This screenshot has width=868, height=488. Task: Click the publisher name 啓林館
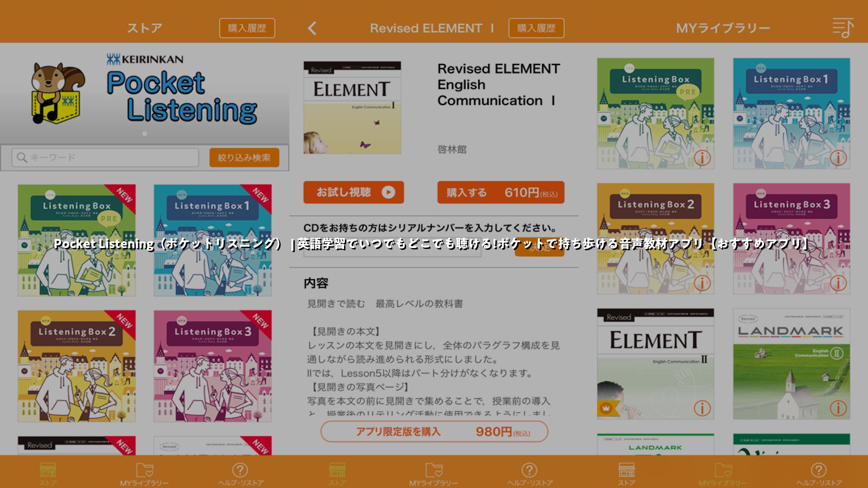click(x=452, y=149)
